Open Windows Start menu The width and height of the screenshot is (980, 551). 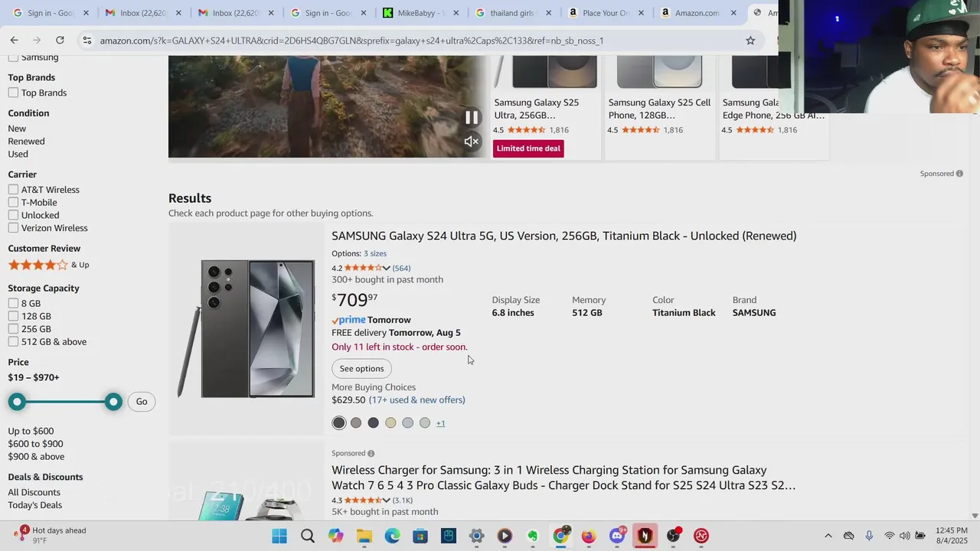pos(279,536)
